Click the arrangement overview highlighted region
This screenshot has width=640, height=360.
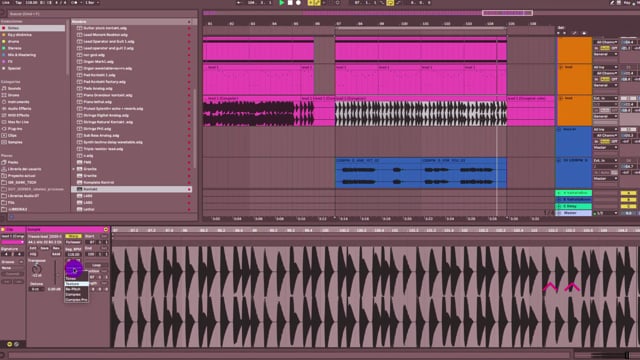(507, 13)
